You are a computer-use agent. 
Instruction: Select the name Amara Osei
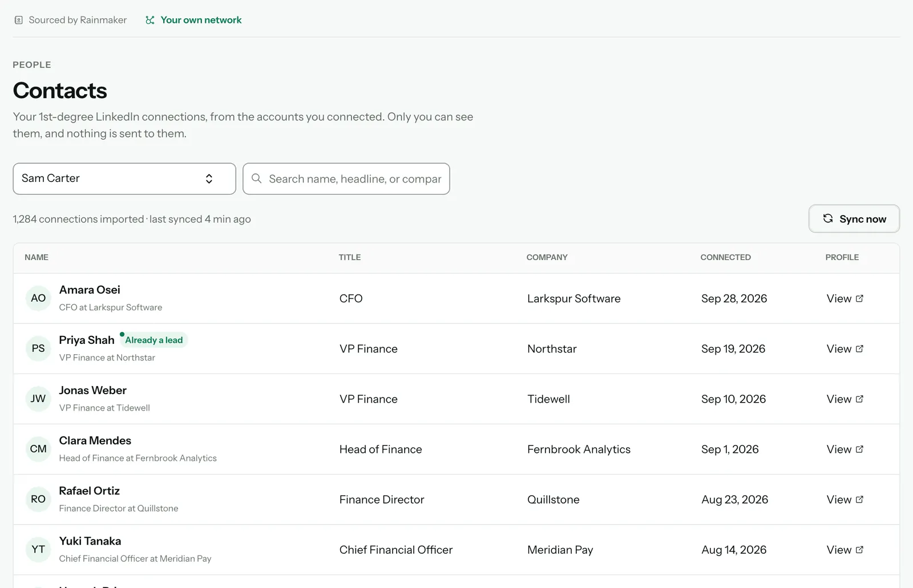(x=90, y=290)
